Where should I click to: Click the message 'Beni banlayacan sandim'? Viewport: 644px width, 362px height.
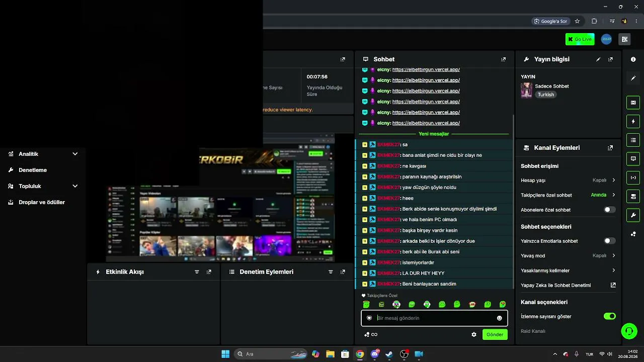tap(429, 284)
